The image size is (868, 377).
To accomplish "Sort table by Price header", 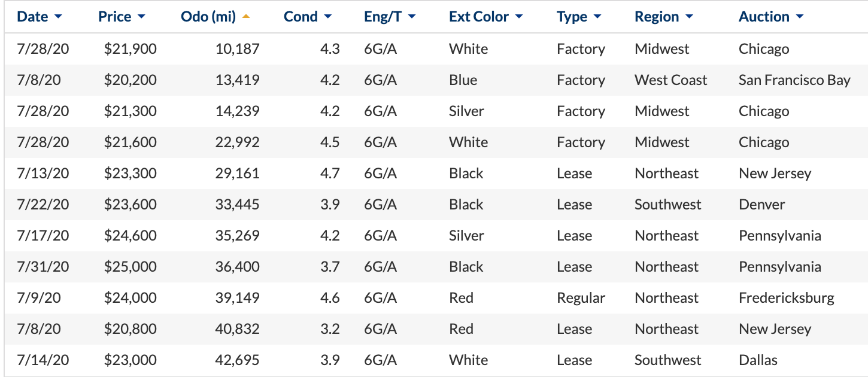I will click(x=115, y=17).
